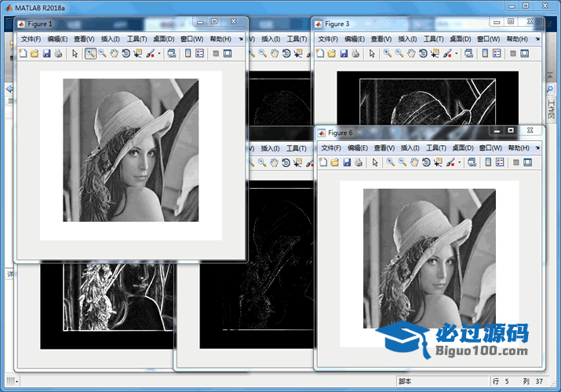Click New Figure icon in Figure 1 toolbar
The width and height of the screenshot is (561, 392).
click(23, 53)
